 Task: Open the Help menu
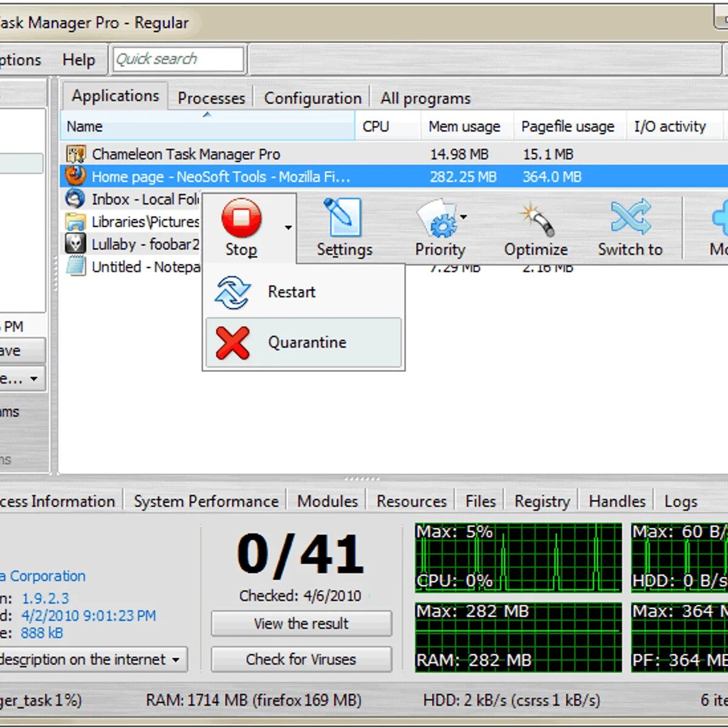pyautogui.click(x=79, y=59)
